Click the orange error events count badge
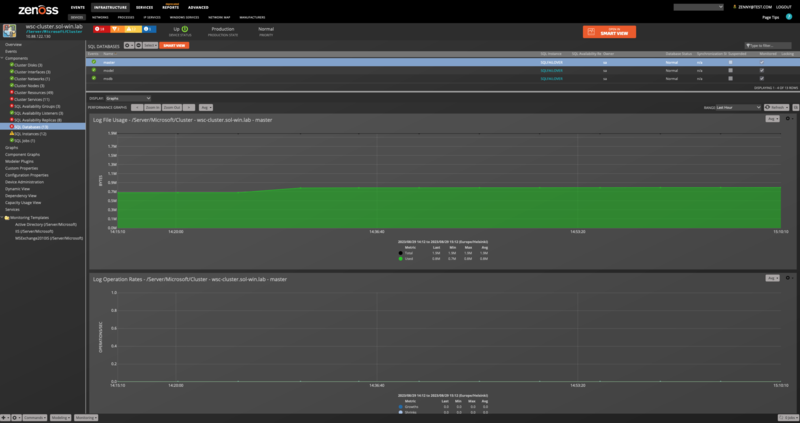The height and width of the screenshot is (423, 800). pos(117,29)
